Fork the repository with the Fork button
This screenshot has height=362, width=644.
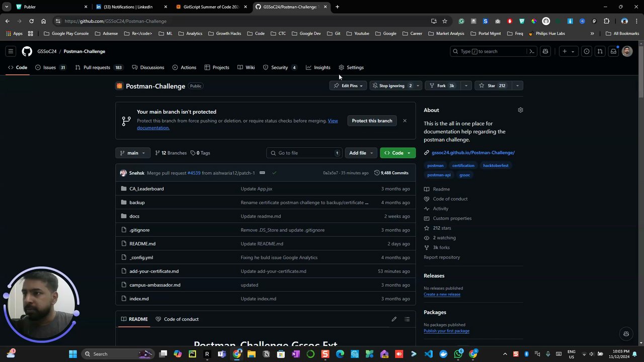click(442, 86)
